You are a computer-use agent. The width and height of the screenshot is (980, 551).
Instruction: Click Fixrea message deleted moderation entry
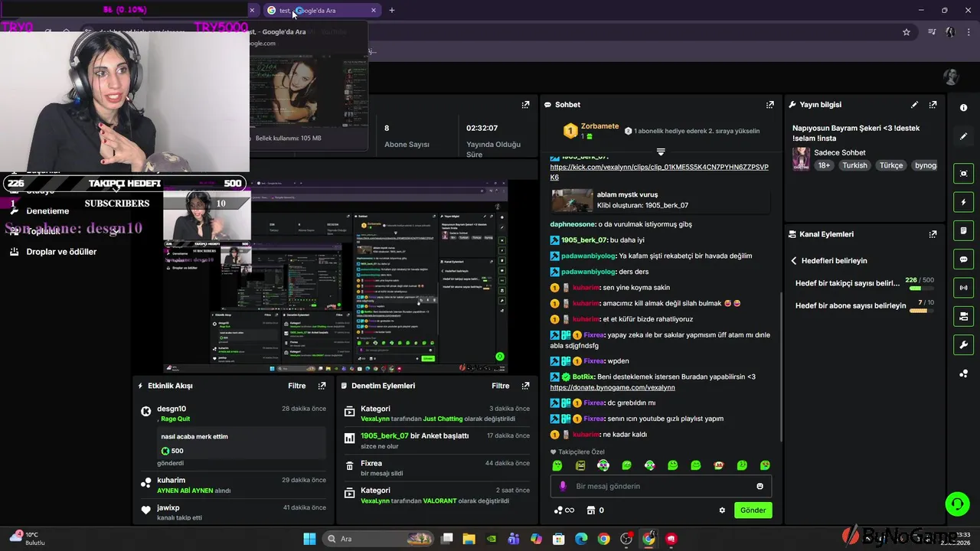tap(436, 468)
